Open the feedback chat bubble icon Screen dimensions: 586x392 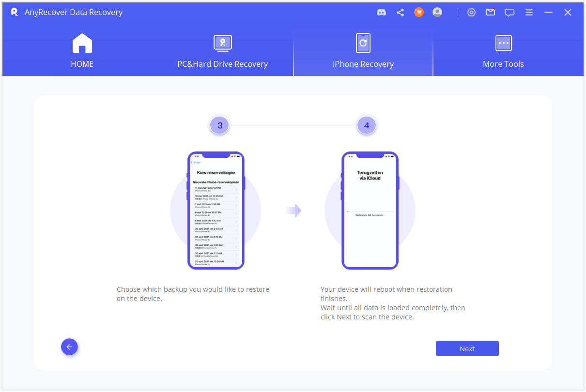click(509, 13)
